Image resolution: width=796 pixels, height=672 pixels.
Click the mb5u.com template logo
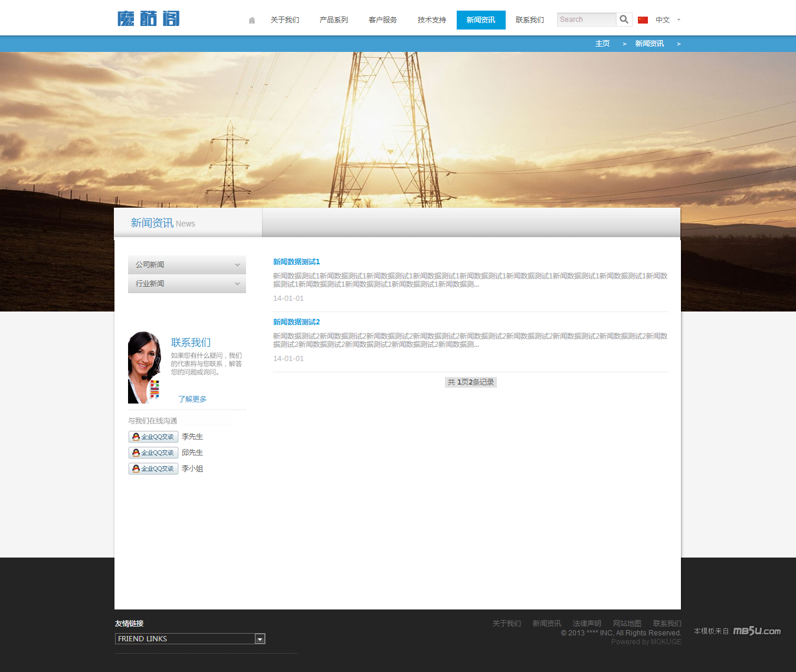(756, 631)
